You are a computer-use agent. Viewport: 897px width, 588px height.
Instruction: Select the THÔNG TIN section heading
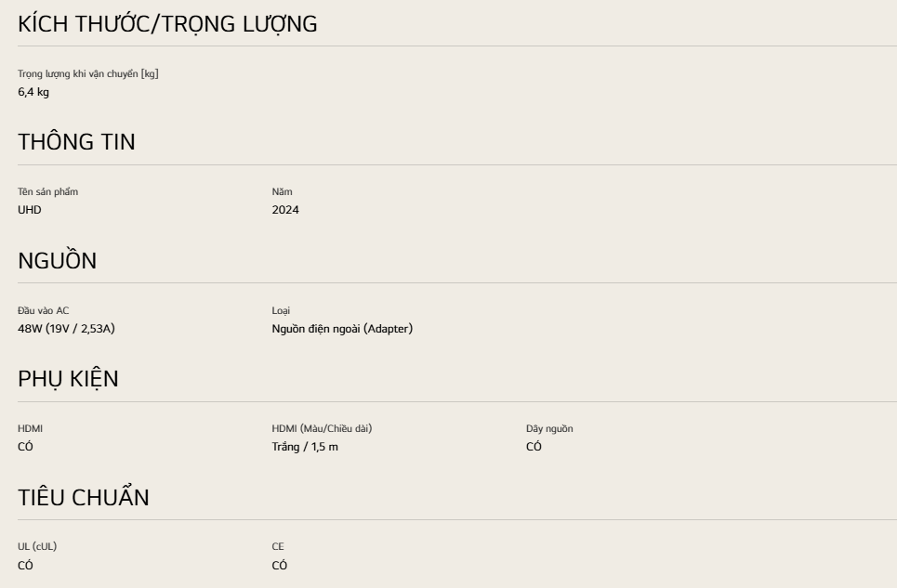tap(76, 143)
